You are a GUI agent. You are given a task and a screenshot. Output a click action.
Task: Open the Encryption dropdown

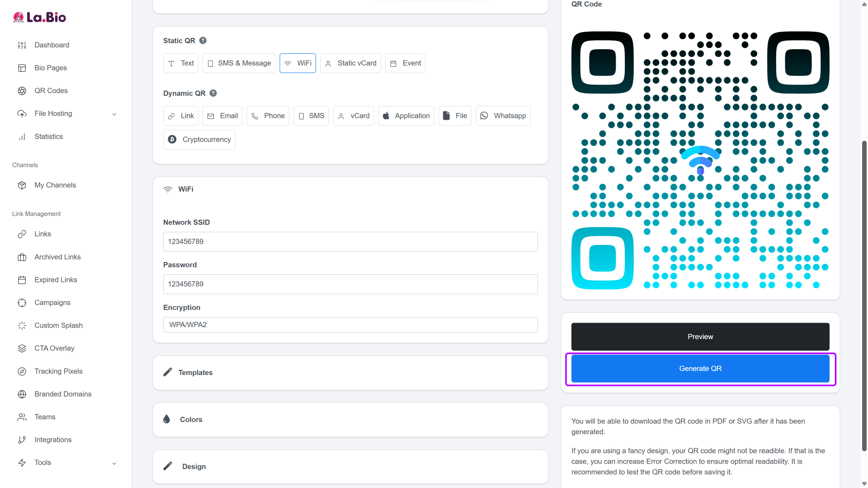coord(350,325)
